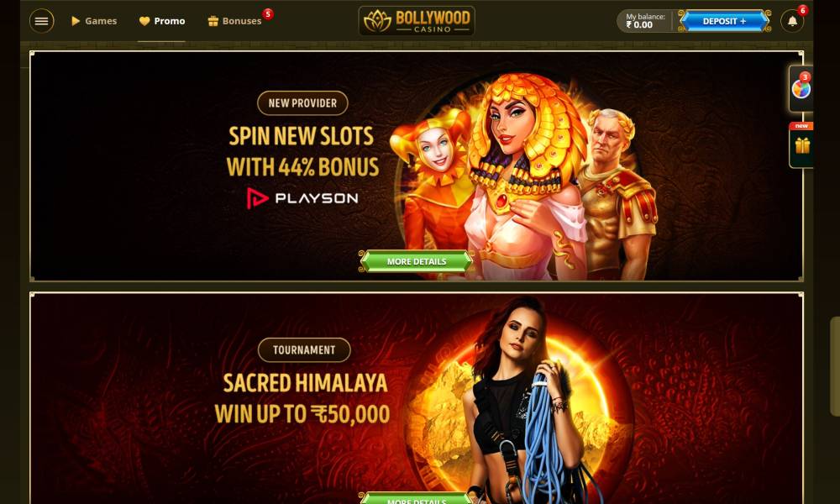Viewport: 840px width, 504px height.
Task: Click the blue Deposit + button
Action: coord(724,21)
